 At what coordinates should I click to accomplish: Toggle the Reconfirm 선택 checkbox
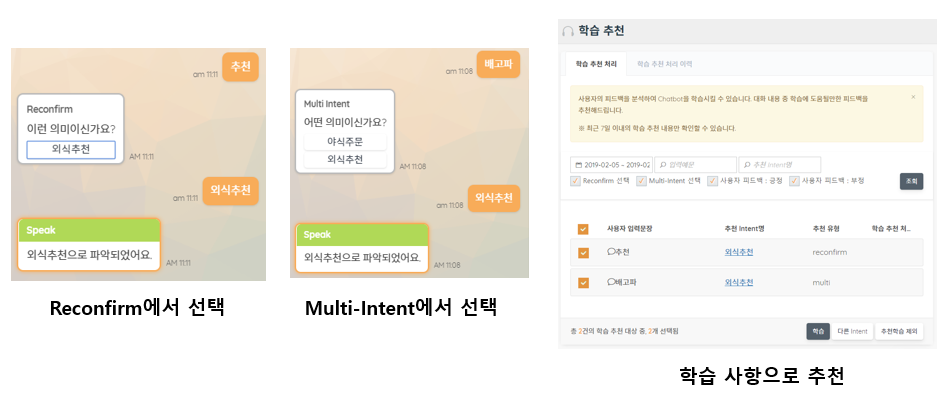pyautogui.click(x=575, y=180)
